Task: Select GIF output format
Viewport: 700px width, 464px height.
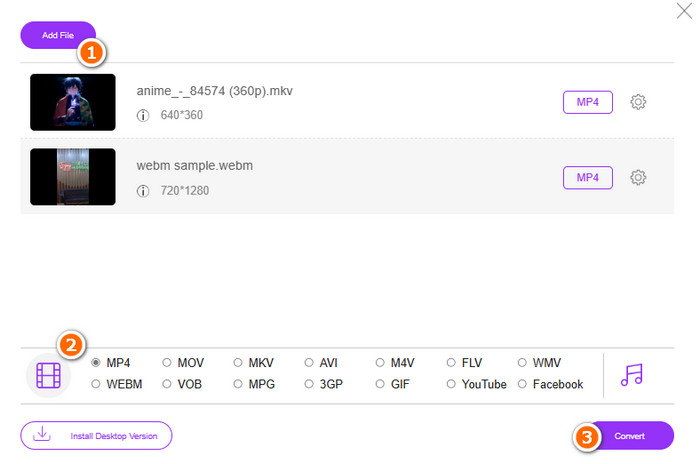Action: click(x=380, y=384)
